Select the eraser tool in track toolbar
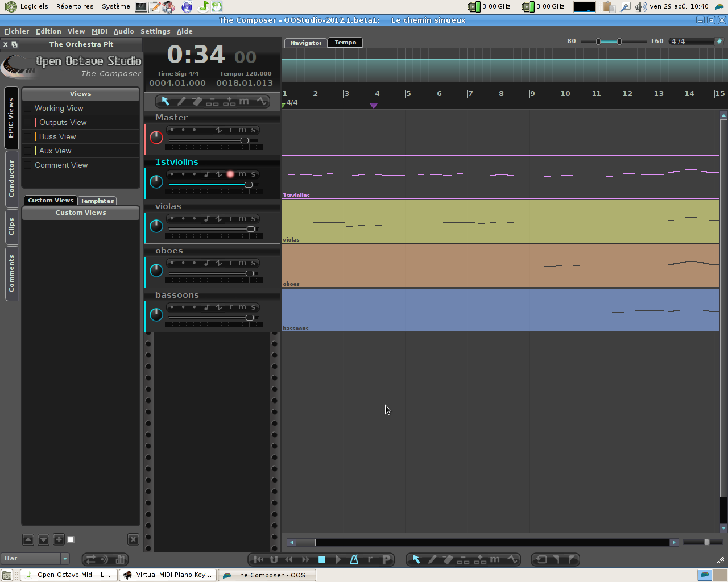728x582 pixels. [197, 101]
